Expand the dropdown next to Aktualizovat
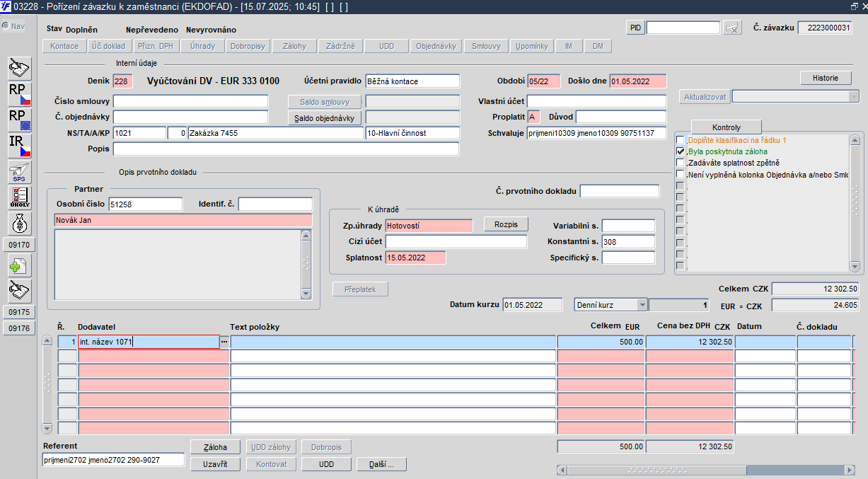This screenshot has width=868, height=479. (852, 96)
